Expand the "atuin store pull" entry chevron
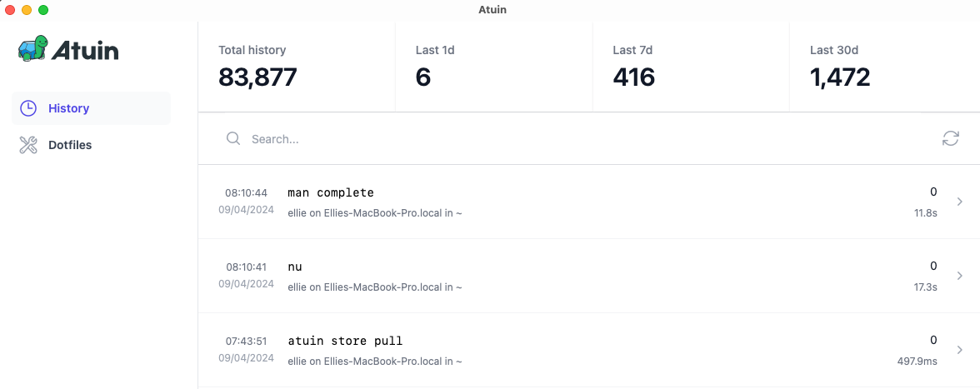Image resolution: width=980 pixels, height=389 pixels. pos(960,351)
